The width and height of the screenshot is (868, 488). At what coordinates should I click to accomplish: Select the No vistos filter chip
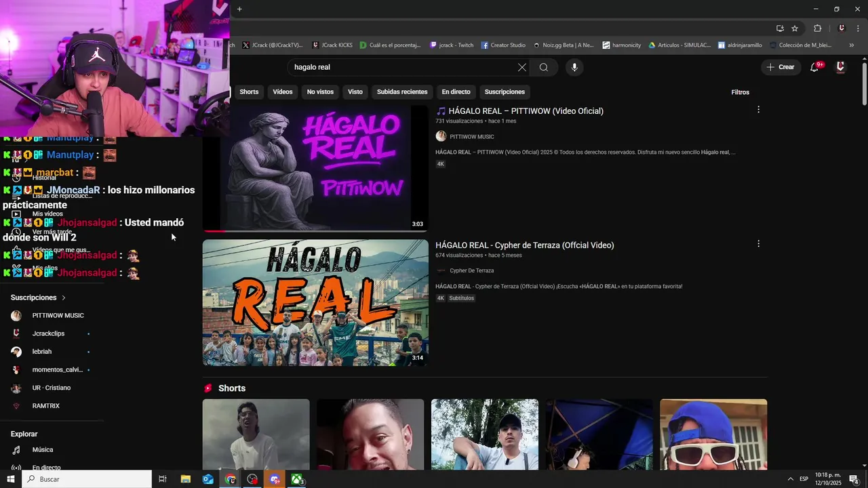[320, 91]
